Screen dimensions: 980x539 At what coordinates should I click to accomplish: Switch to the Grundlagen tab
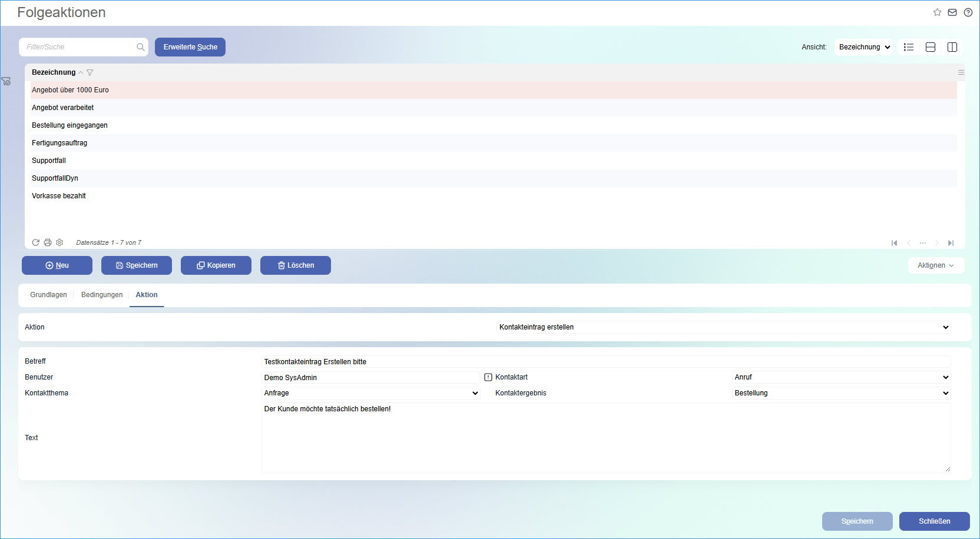coord(48,295)
